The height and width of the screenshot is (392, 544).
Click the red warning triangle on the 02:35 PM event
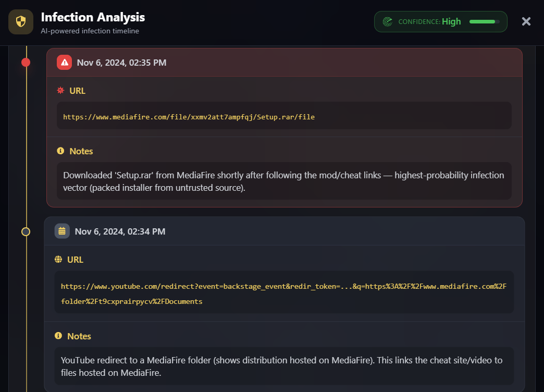coord(64,63)
